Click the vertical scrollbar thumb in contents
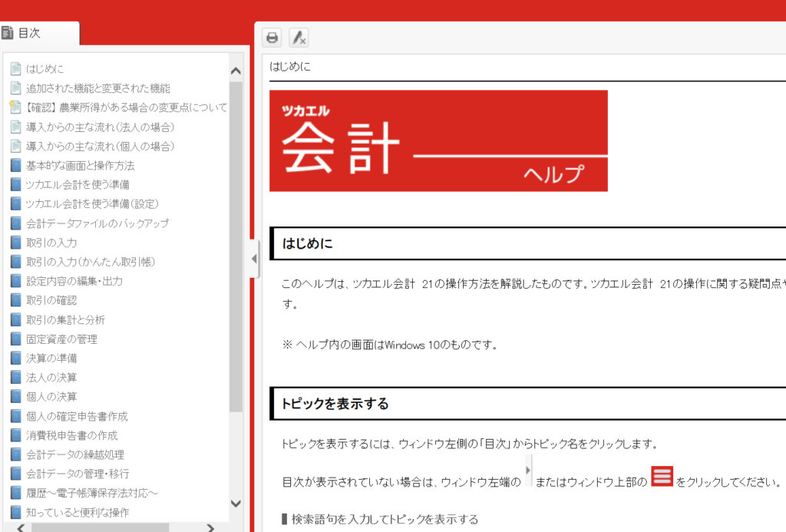786x532 pixels. [236, 246]
